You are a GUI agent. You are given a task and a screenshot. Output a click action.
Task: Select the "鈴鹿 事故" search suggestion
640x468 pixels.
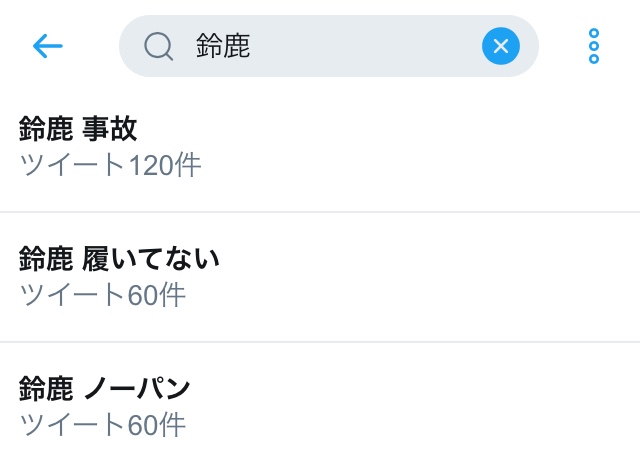click(78, 128)
